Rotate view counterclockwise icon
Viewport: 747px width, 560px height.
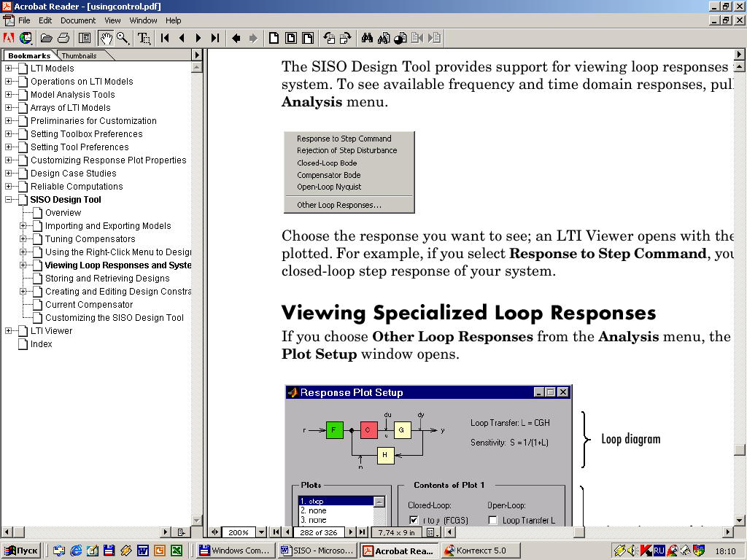click(329, 38)
